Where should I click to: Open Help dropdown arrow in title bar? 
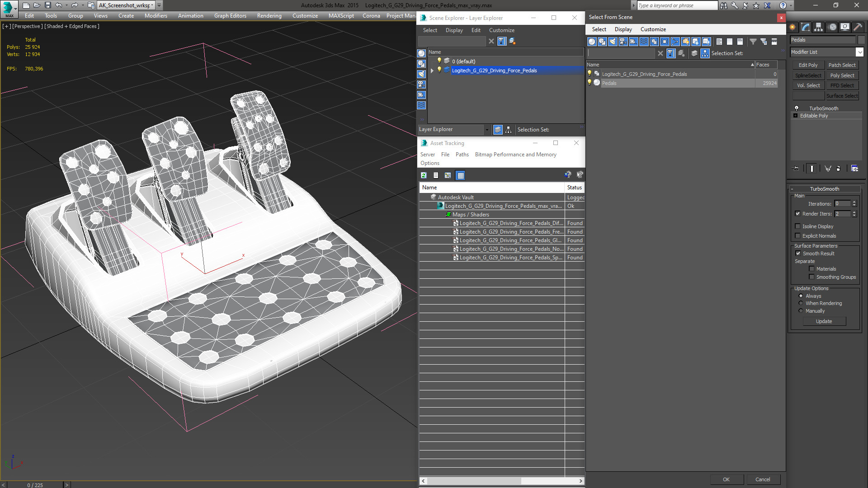pyautogui.click(x=791, y=5)
